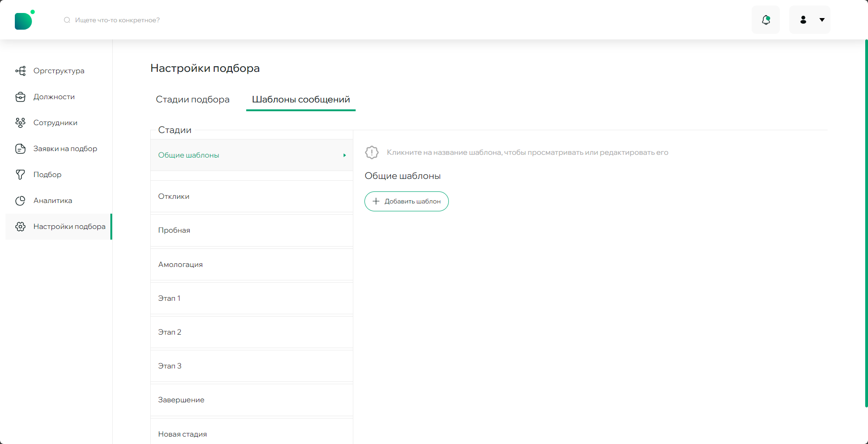This screenshot has width=868, height=444.
Task: Click the Общие шаблоны heading on right
Action: [402, 176]
